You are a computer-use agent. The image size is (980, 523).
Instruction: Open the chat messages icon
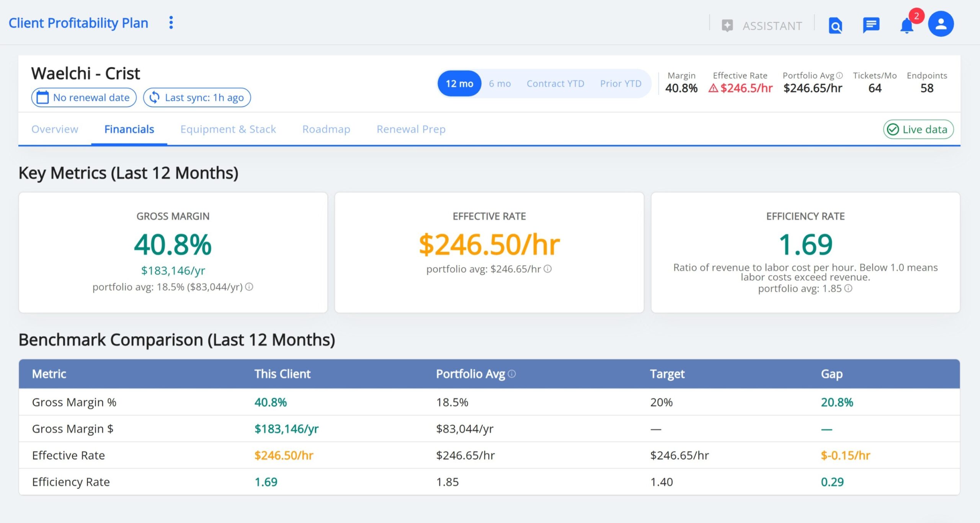(871, 26)
